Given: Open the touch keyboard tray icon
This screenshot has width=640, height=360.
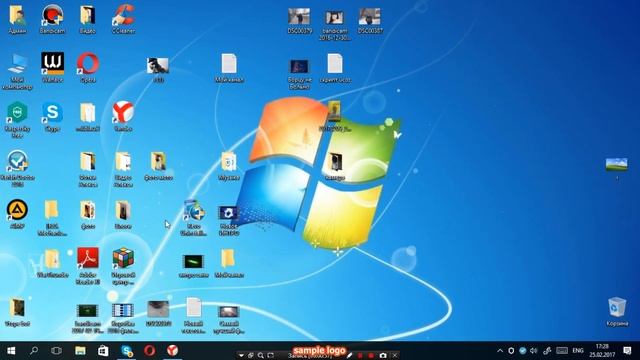Looking at the screenshot, I should [562, 351].
